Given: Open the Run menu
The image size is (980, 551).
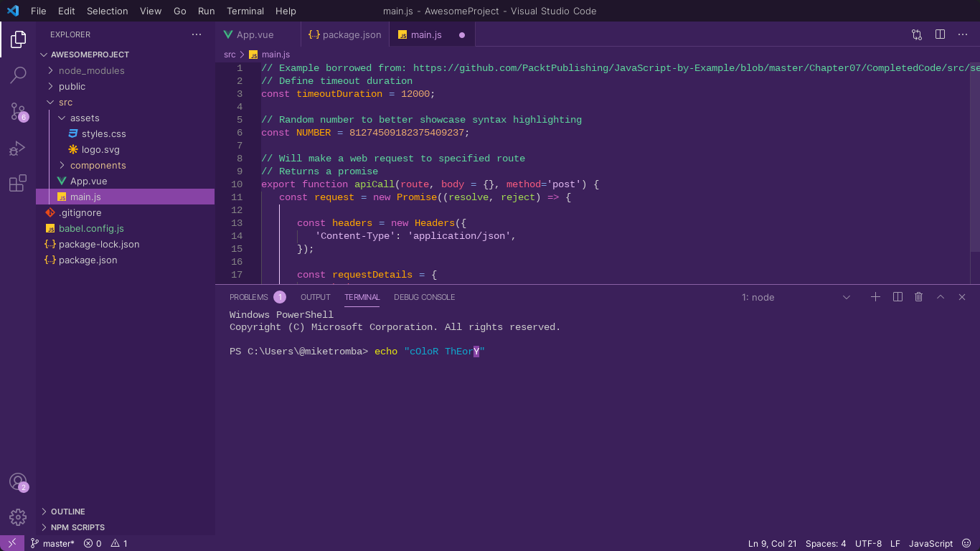Looking at the screenshot, I should click(207, 11).
